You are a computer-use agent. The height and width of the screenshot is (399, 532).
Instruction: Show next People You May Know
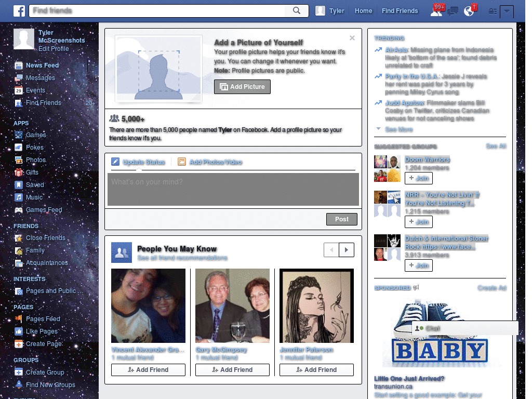click(347, 250)
